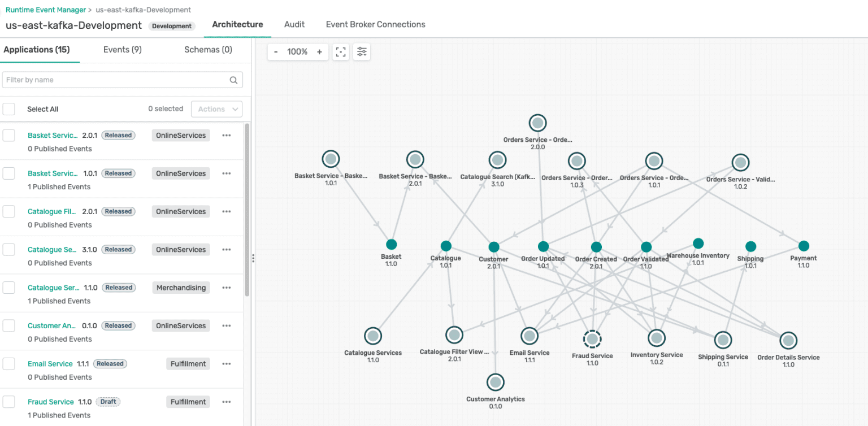Select the Customer Analytics application node
Image resolution: width=868 pixels, height=426 pixels.
tap(495, 382)
